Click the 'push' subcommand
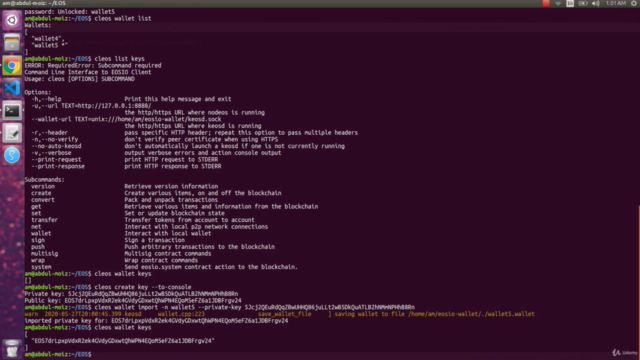Screen dimensions: 640x360 (38, 247)
